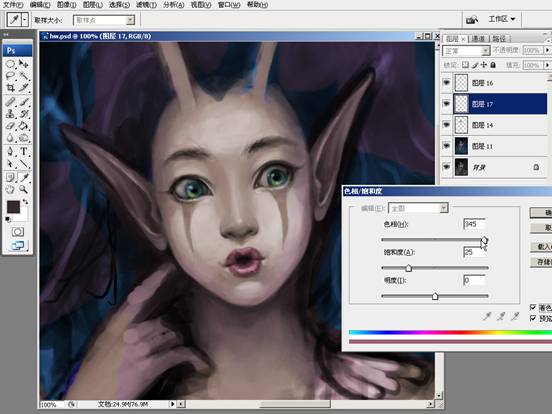Hide the background layer eye icon

(x=447, y=167)
